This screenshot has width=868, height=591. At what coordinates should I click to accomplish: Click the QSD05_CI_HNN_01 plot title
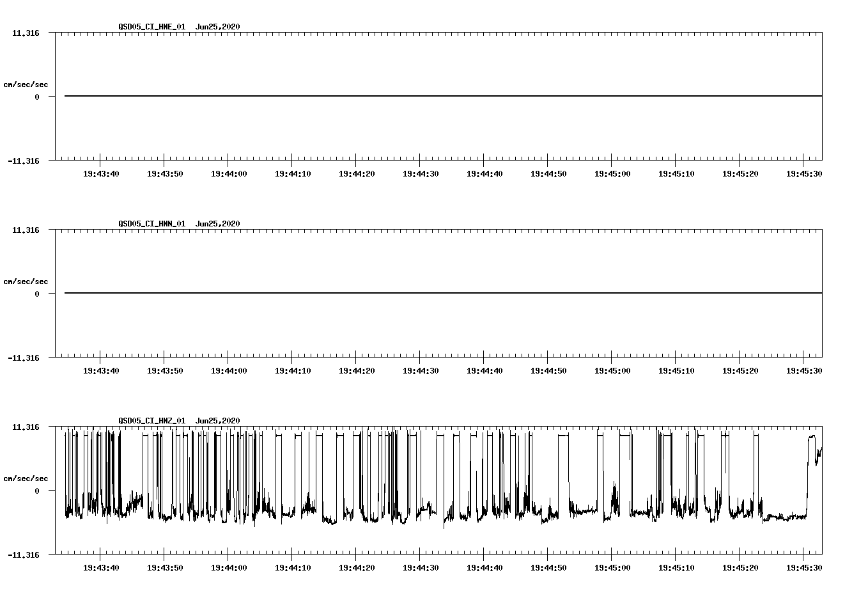pos(152,223)
